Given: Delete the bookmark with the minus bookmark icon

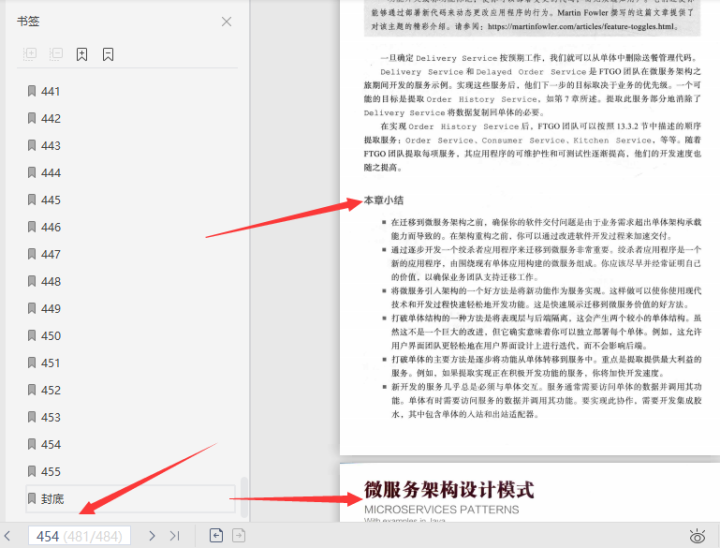Looking at the screenshot, I should click(x=108, y=54).
